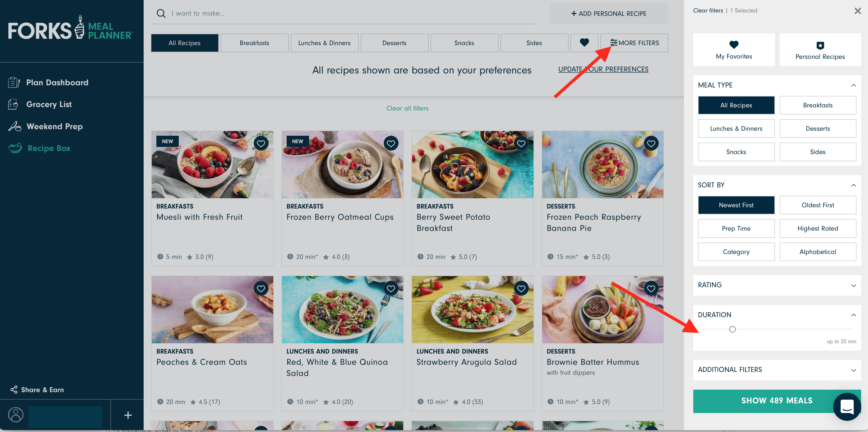The height and width of the screenshot is (432, 868).
Task: Switch to the Snacks tab
Action: pos(464,43)
